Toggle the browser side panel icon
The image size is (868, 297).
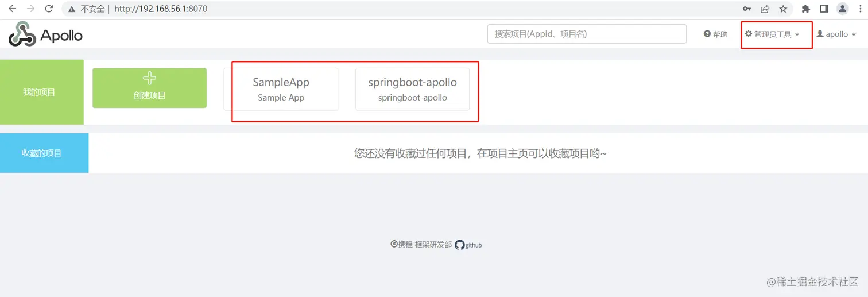pos(824,9)
